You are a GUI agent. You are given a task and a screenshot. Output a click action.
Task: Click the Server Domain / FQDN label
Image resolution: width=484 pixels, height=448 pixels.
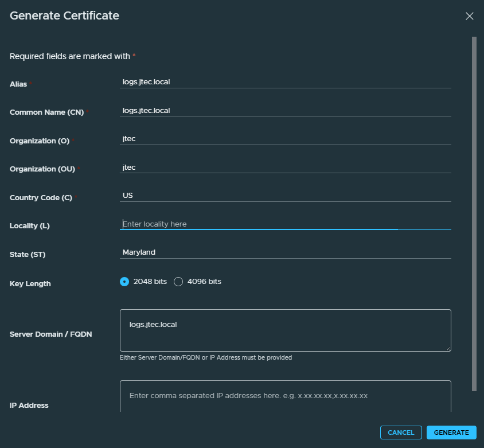click(50, 334)
